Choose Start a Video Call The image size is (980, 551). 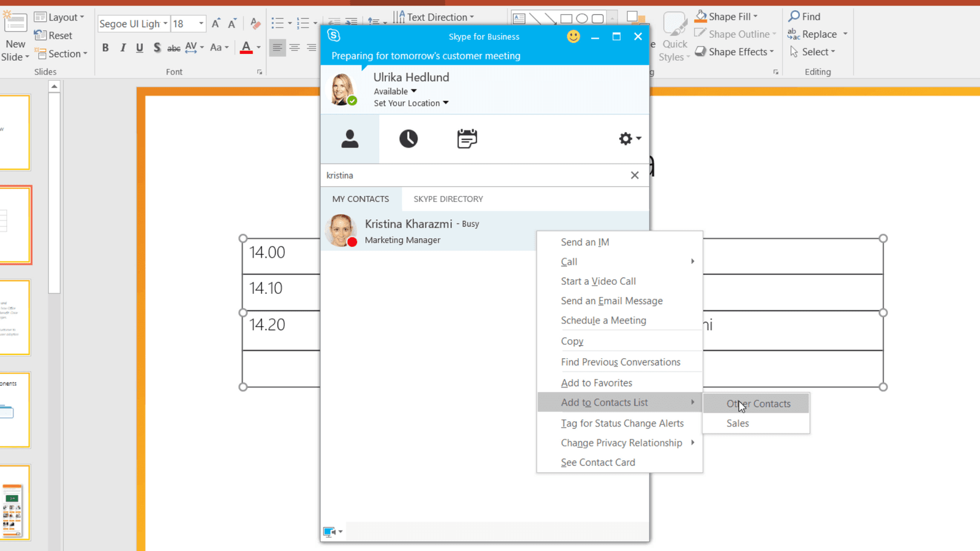[x=598, y=282]
